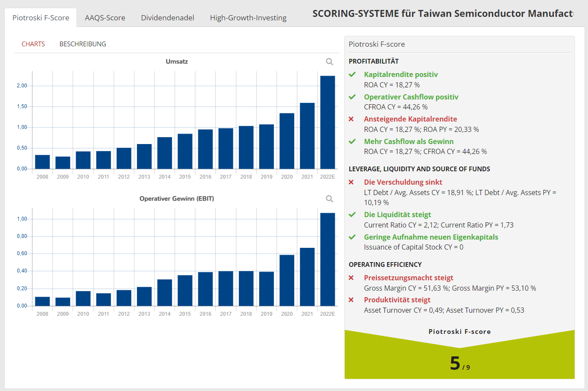Open the Piotroski F-Score tab
This screenshot has height=391, width=588.
tap(41, 18)
